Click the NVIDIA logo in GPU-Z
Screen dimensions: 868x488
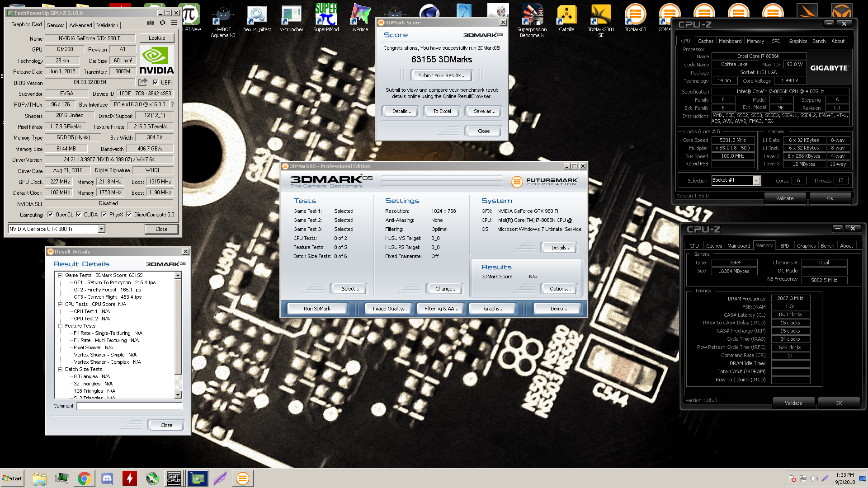tap(156, 60)
